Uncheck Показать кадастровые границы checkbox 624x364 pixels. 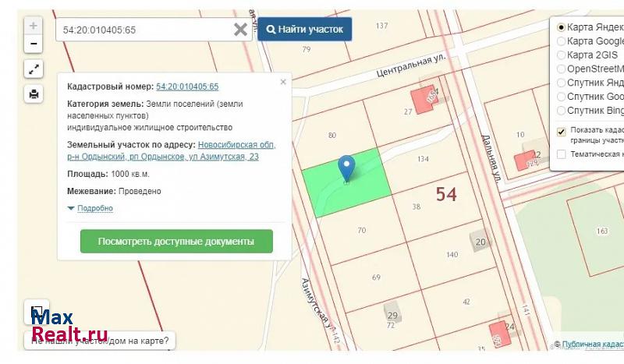point(562,130)
